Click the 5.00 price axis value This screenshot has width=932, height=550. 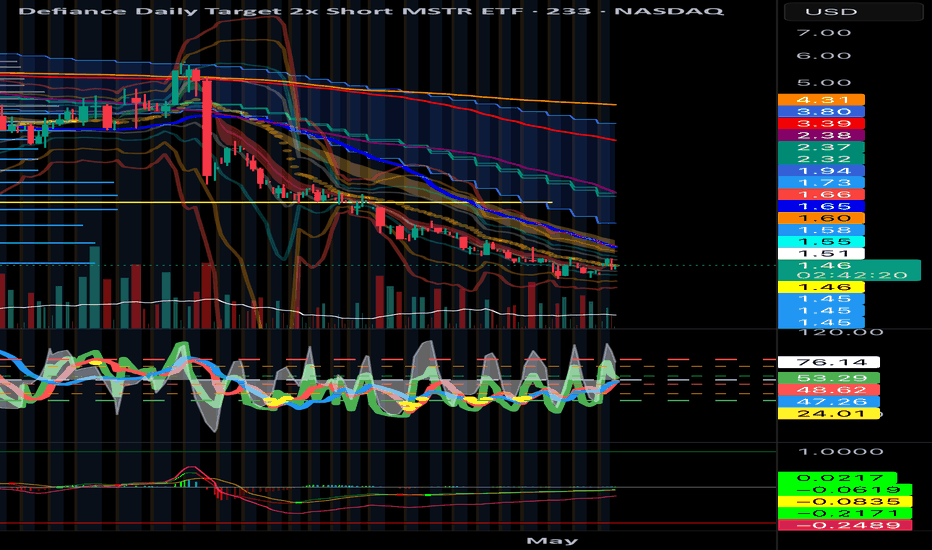(824, 83)
